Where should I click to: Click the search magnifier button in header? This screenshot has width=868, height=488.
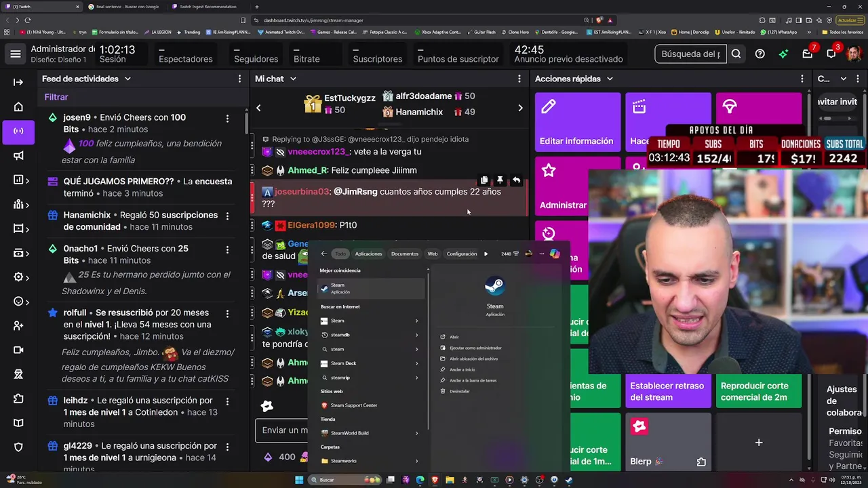[x=736, y=54]
